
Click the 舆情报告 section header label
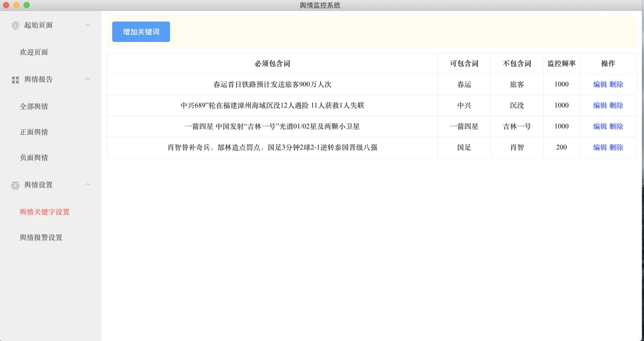38,79
